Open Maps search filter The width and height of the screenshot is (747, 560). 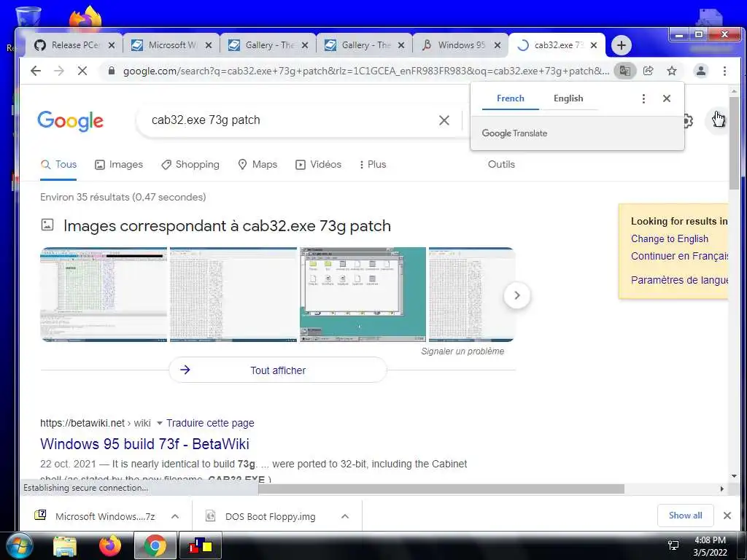pyautogui.click(x=258, y=164)
